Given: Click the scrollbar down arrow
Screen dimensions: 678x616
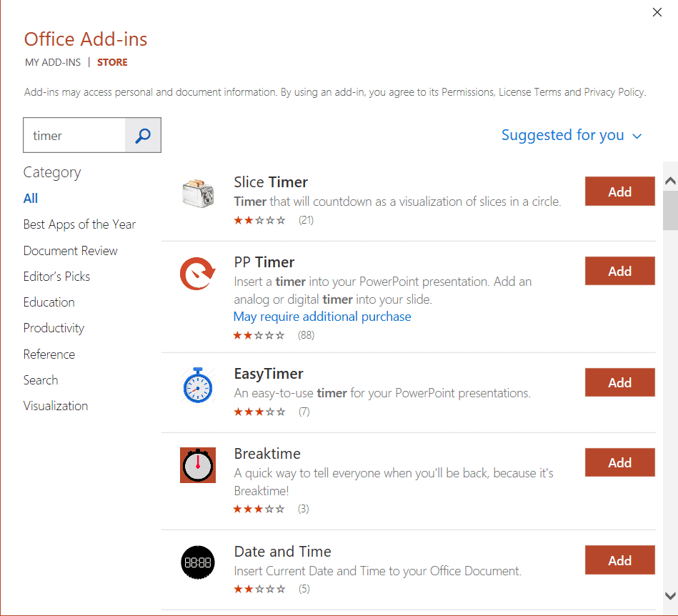Looking at the screenshot, I should pos(670,596).
